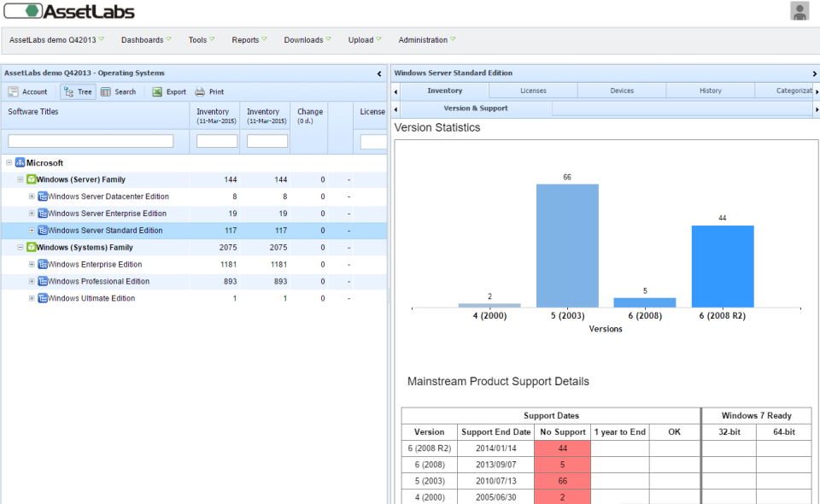Collapse the Windows (Server) Family node
The image size is (820, 504).
20,179
